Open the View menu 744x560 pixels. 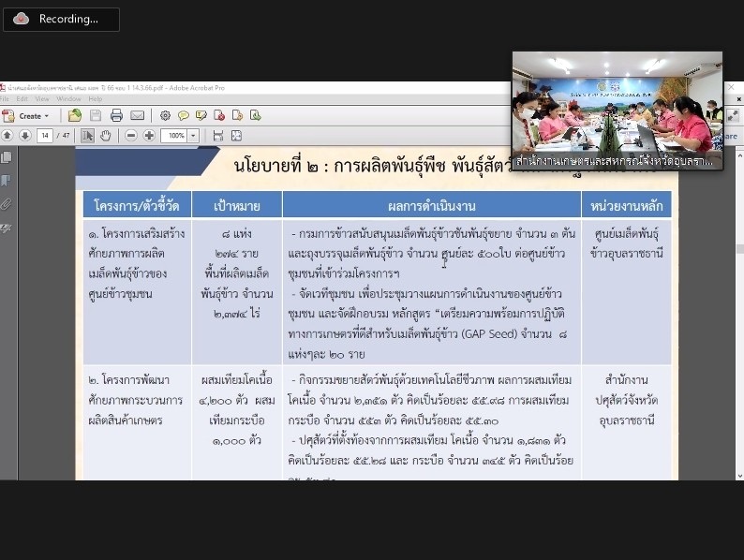click(x=41, y=98)
